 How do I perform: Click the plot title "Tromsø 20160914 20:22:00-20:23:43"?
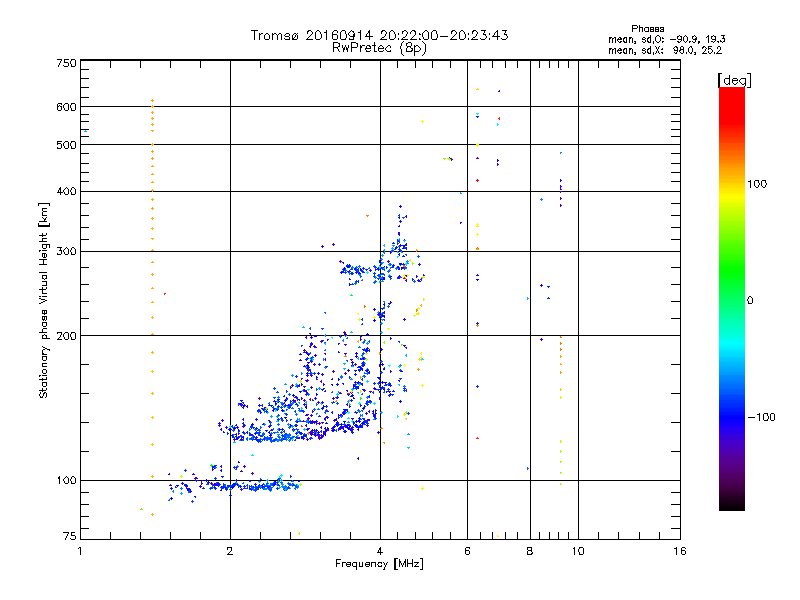tap(379, 35)
